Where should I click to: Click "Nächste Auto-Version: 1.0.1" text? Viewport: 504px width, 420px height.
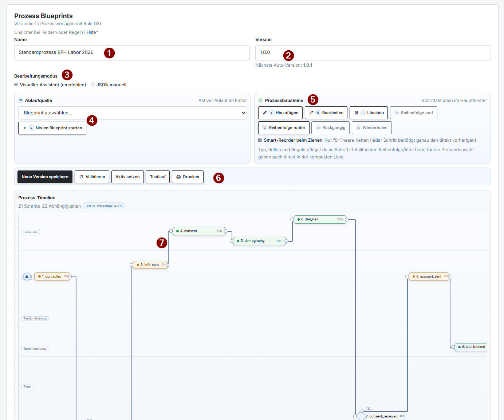[284, 65]
